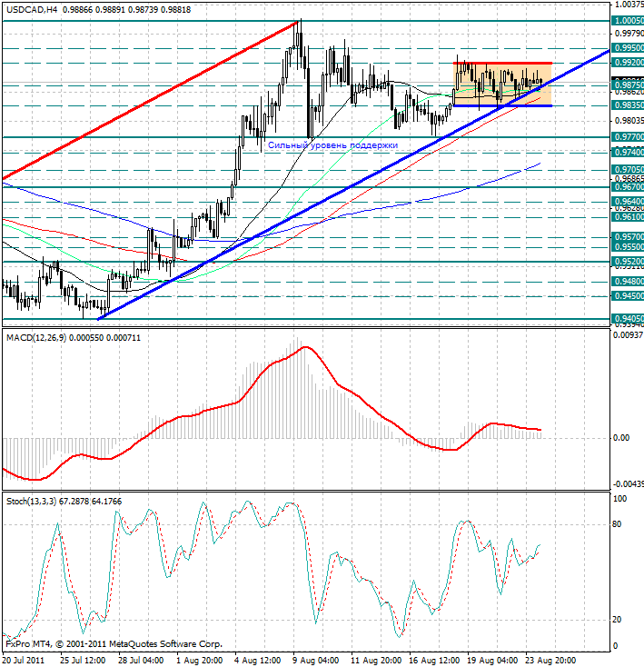
Task: Click the orange shaded consolidation rectangle
Action: click(503, 85)
